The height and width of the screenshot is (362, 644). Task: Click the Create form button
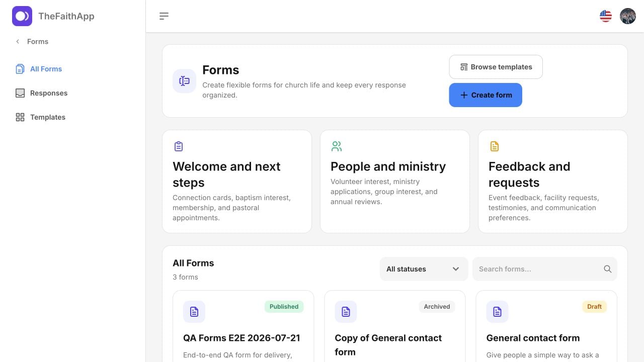(486, 95)
